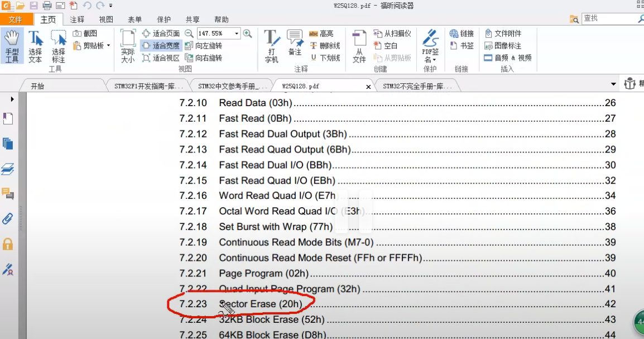
Task: Open the PDF Sign tool (PDF签名)
Action: 430,46
